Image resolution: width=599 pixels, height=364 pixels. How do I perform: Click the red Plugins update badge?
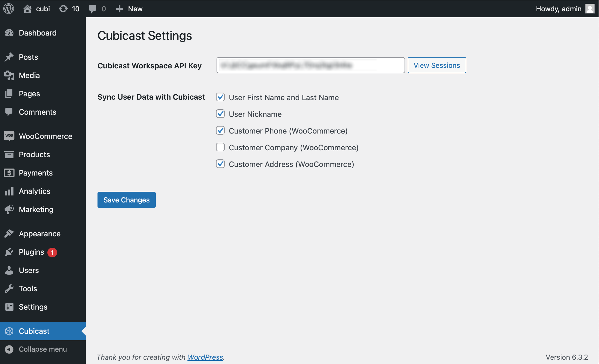click(x=52, y=252)
